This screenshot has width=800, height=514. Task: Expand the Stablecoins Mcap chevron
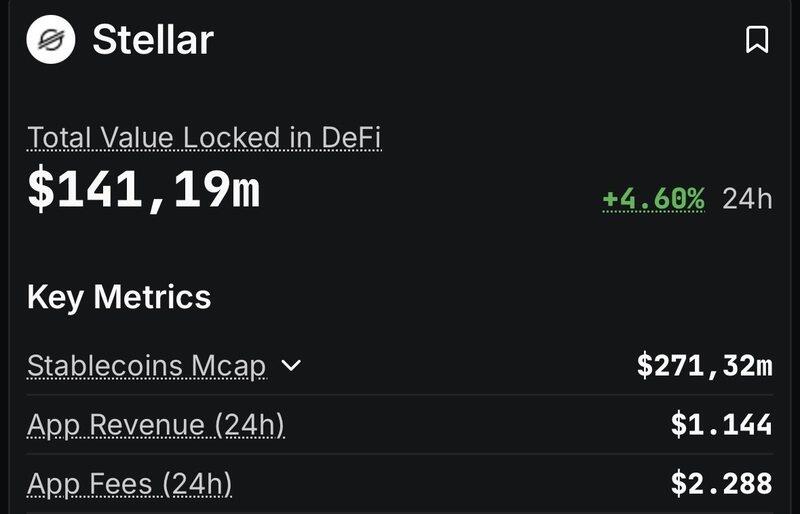point(291,365)
